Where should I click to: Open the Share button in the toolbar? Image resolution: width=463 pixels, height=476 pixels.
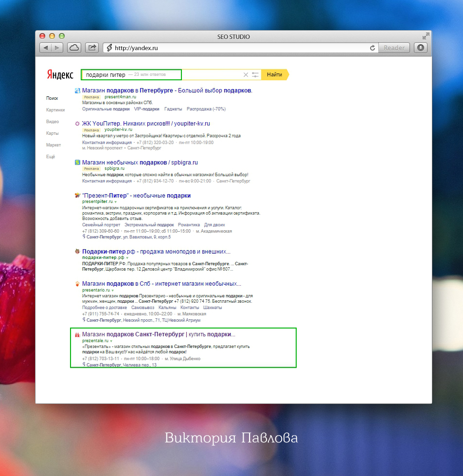(x=92, y=48)
